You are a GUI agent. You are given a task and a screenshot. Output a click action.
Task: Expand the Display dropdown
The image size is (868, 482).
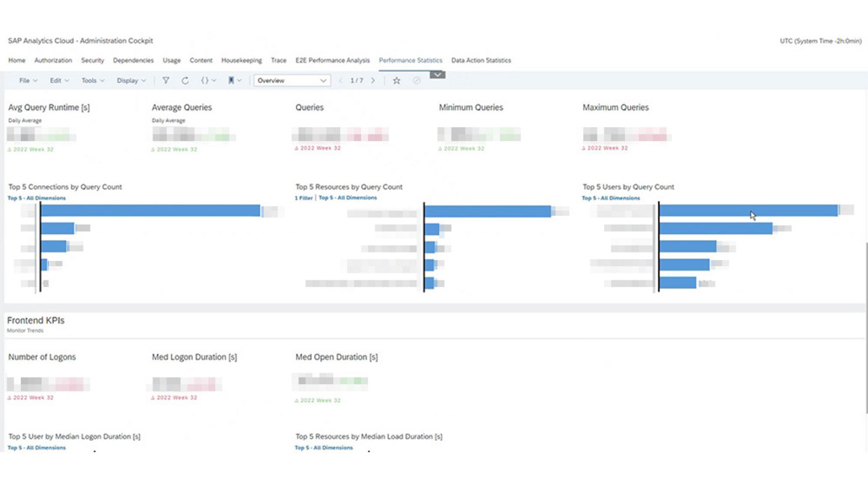coord(131,81)
